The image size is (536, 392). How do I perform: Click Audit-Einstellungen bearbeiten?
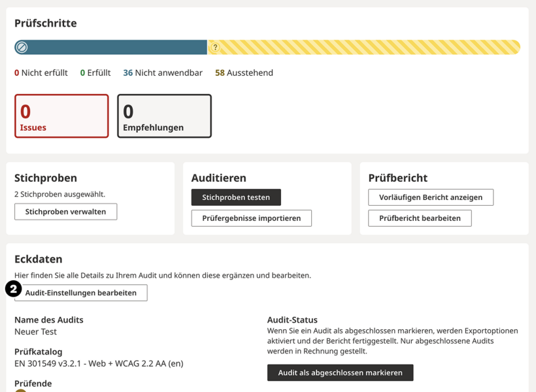[x=80, y=293]
